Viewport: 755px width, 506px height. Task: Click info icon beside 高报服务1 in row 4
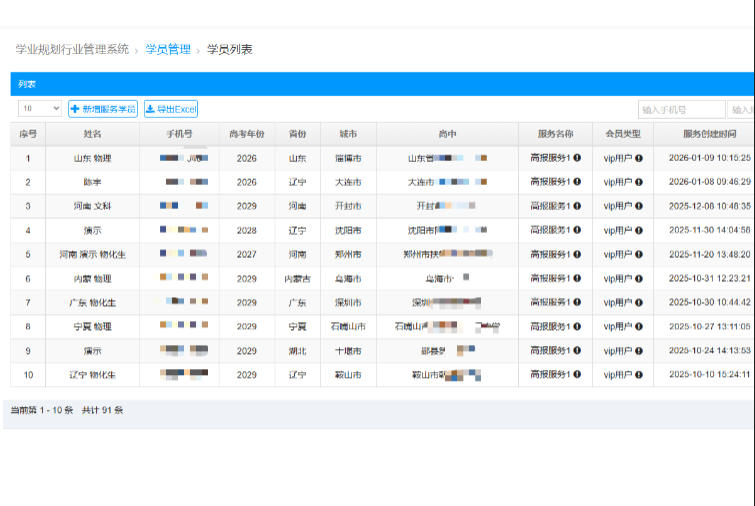(x=577, y=230)
